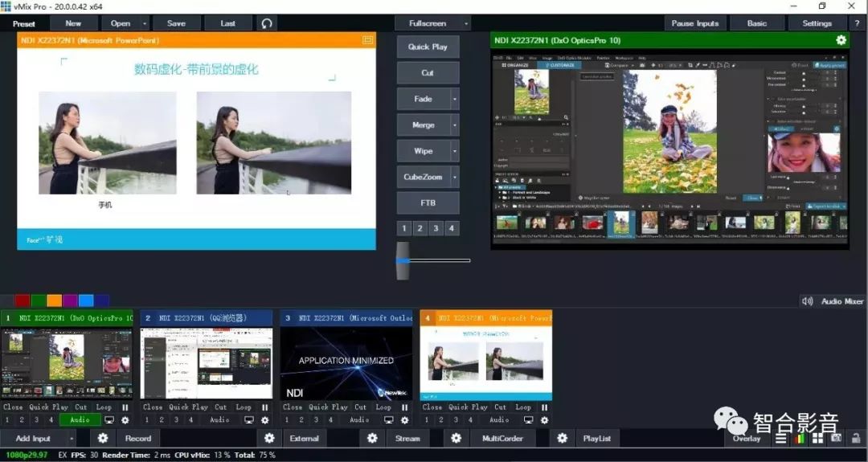Enable Audio on input 2 QQ browser
The image size is (868, 462).
tap(219, 420)
